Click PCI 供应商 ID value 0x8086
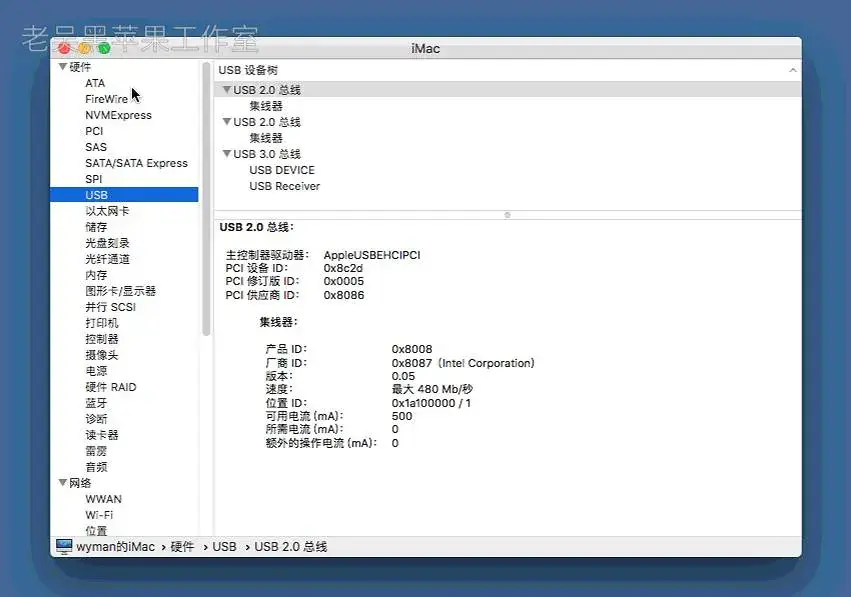The width and height of the screenshot is (851, 597). [344, 295]
